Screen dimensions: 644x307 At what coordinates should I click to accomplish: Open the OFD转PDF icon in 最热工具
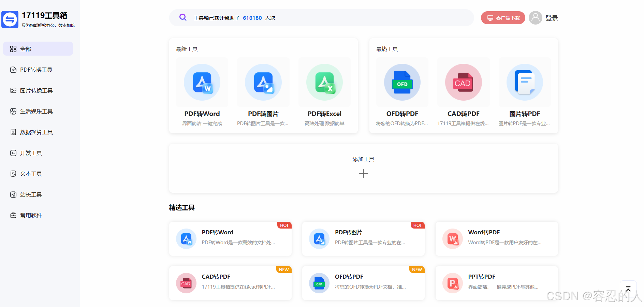[402, 82]
